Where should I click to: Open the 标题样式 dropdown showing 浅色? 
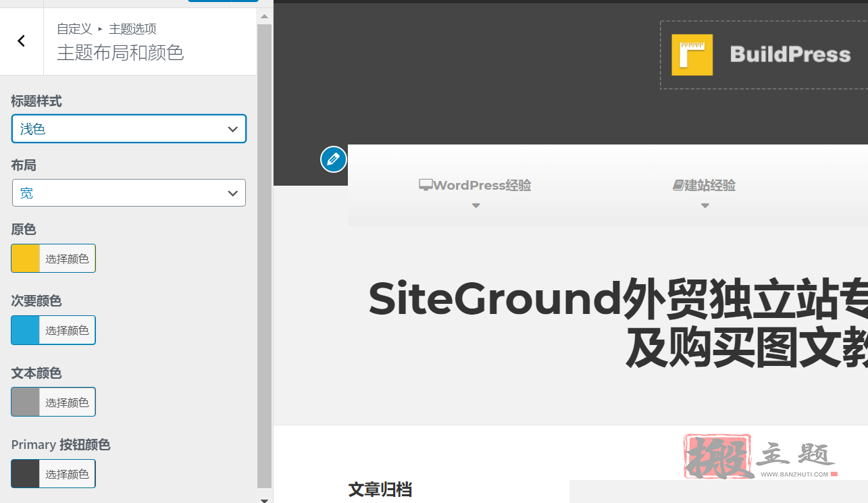(x=129, y=129)
